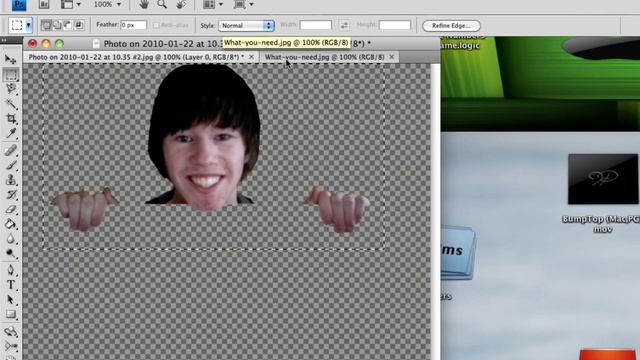Open BumpTop mov file on desktop

click(x=603, y=179)
